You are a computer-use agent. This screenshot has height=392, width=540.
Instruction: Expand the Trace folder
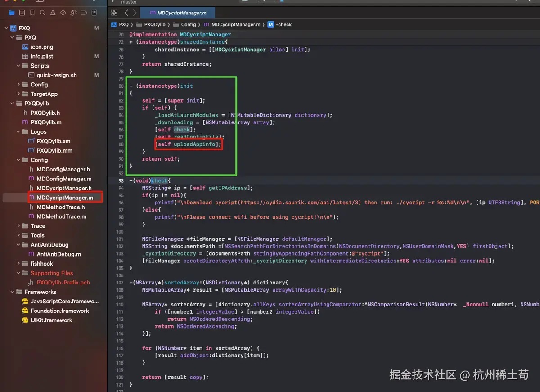[18, 226]
